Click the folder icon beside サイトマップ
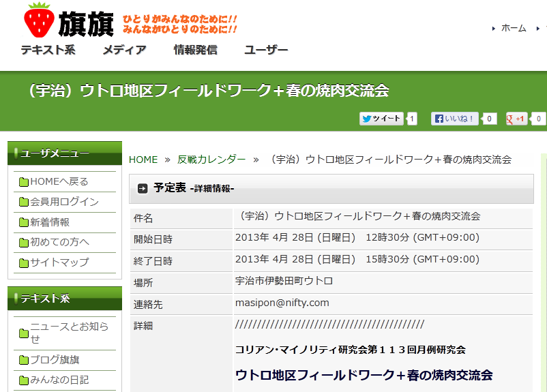The image size is (547, 392). tap(23, 262)
